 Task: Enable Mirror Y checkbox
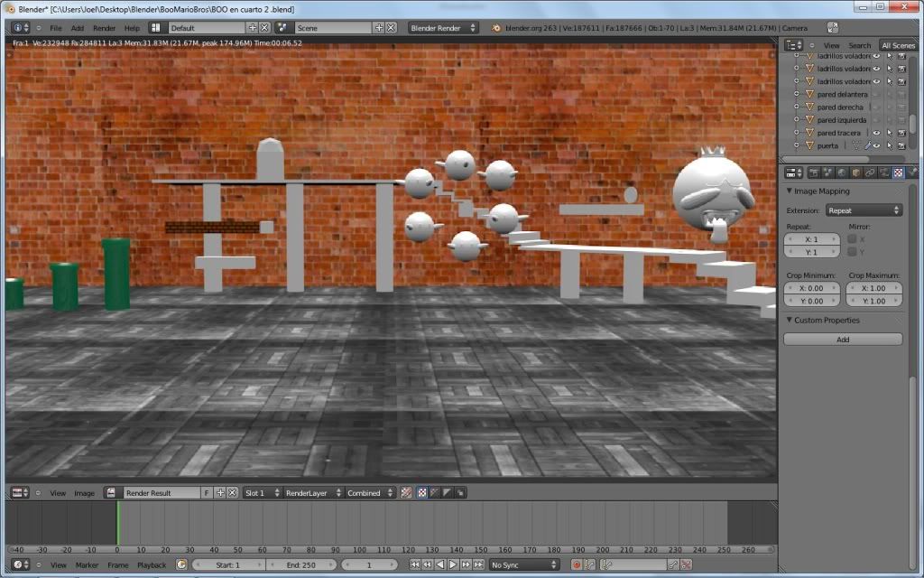pyautogui.click(x=852, y=252)
